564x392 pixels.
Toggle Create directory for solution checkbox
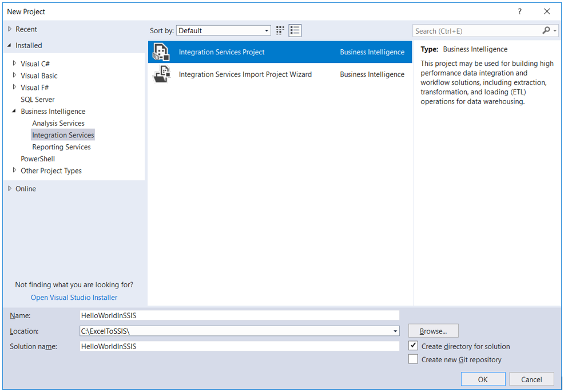tap(414, 346)
